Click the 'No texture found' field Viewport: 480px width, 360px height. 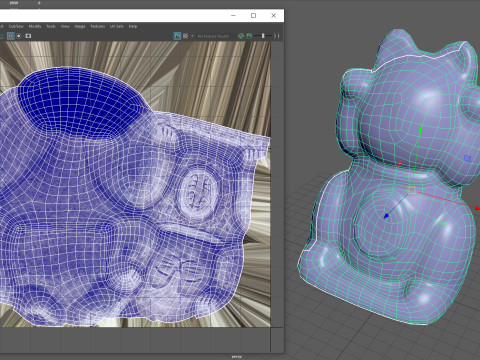(x=213, y=36)
